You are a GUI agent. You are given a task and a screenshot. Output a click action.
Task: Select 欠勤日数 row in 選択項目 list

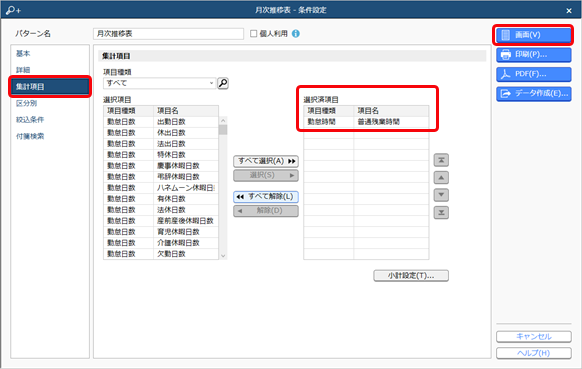[x=161, y=254]
